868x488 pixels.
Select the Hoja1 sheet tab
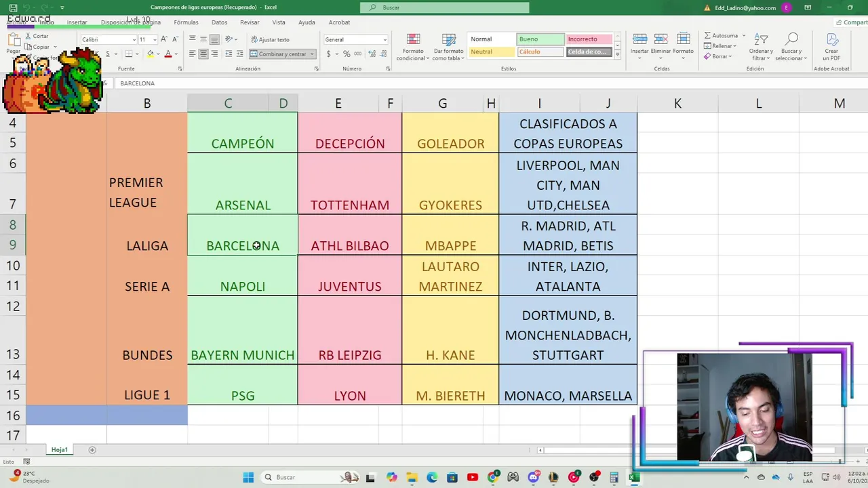[60, 450]
